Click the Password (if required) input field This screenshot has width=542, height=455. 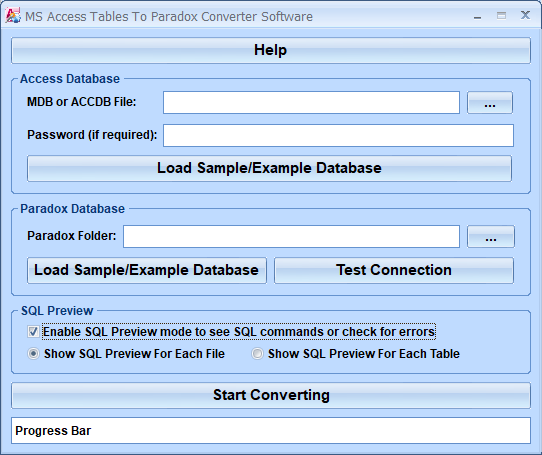pos(338,135)
